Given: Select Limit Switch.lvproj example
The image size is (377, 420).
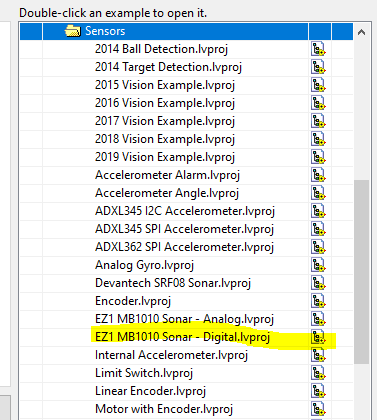Looking at the screenshot, I should coord(144,373).
